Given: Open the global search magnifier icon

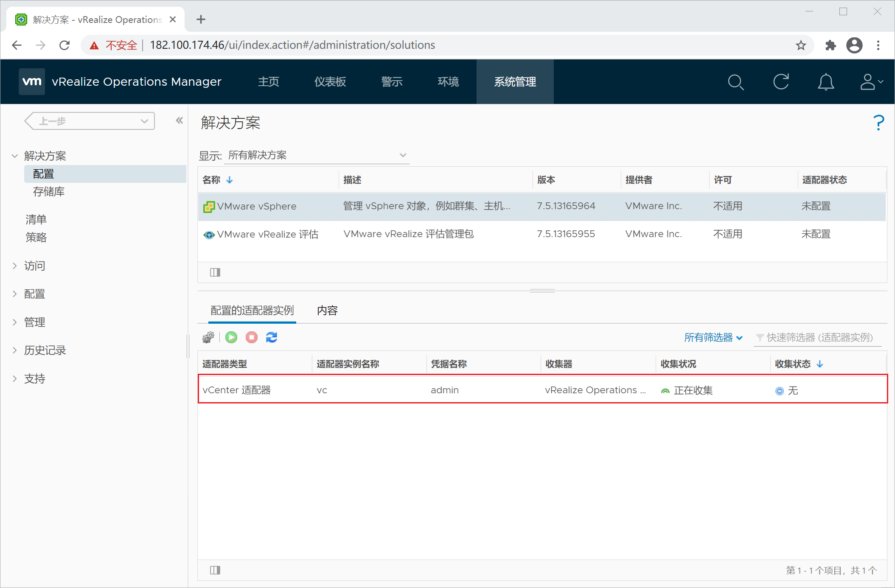Looking at the screenshot, I should (735, 82).
